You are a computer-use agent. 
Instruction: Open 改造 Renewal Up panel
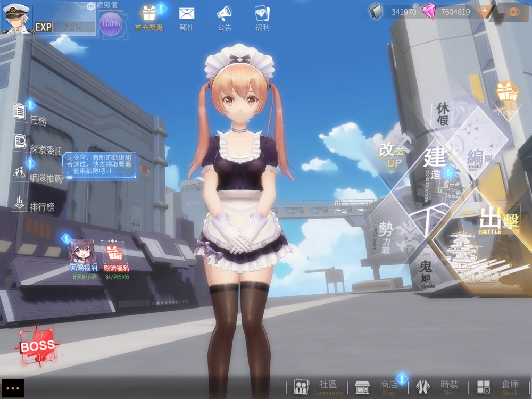click(394, 152)
